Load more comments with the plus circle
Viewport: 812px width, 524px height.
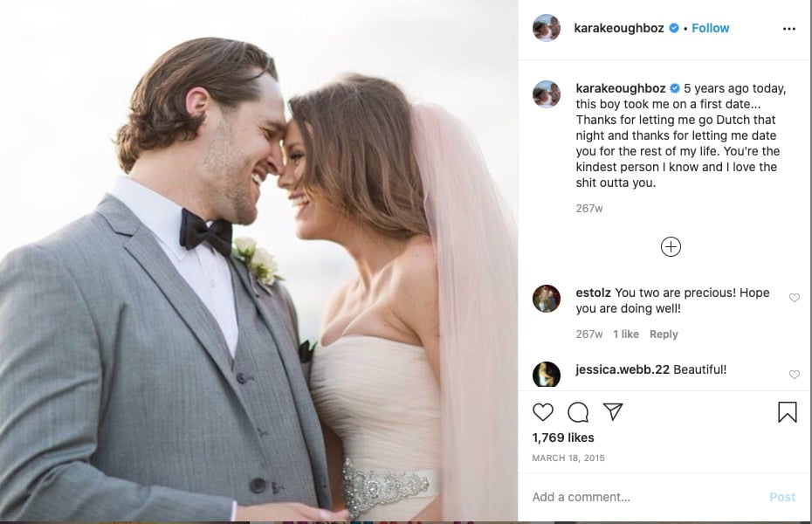coord(671,247)
